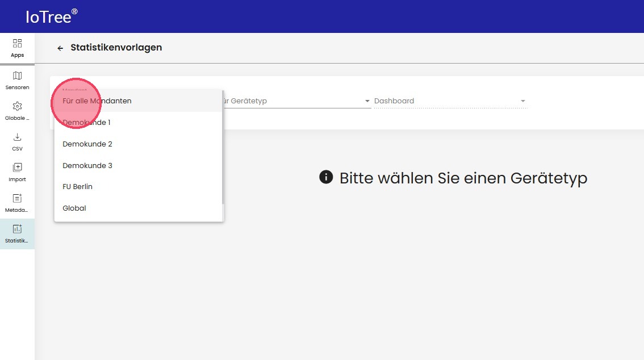The width and height of the screenshot is (644, 360).
Task: Select 'Demokunde 1' from the list
Action: 87,123
